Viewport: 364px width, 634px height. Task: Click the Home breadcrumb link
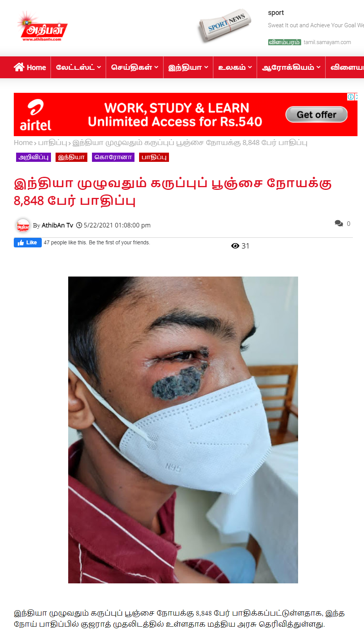23,143
